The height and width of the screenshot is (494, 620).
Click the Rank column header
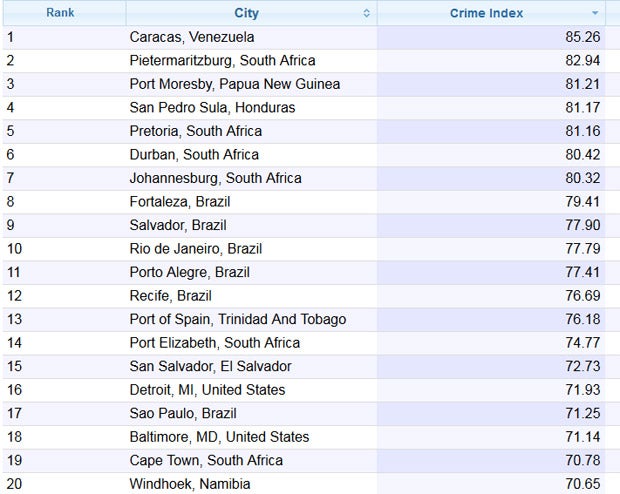(x=60, y=13)
